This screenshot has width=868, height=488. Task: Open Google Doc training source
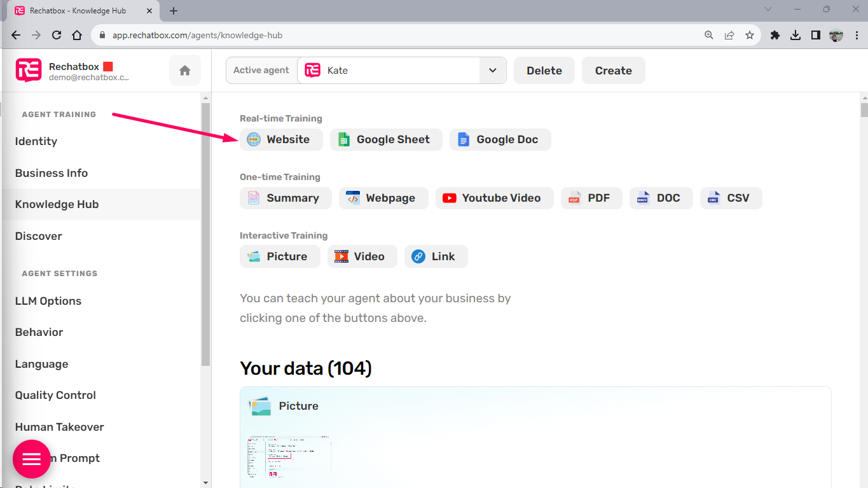500,139
